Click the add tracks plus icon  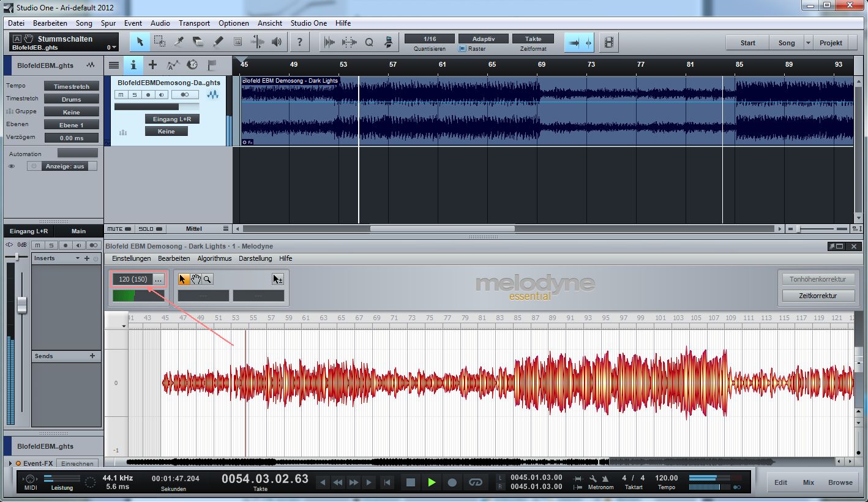pos(152,64)
